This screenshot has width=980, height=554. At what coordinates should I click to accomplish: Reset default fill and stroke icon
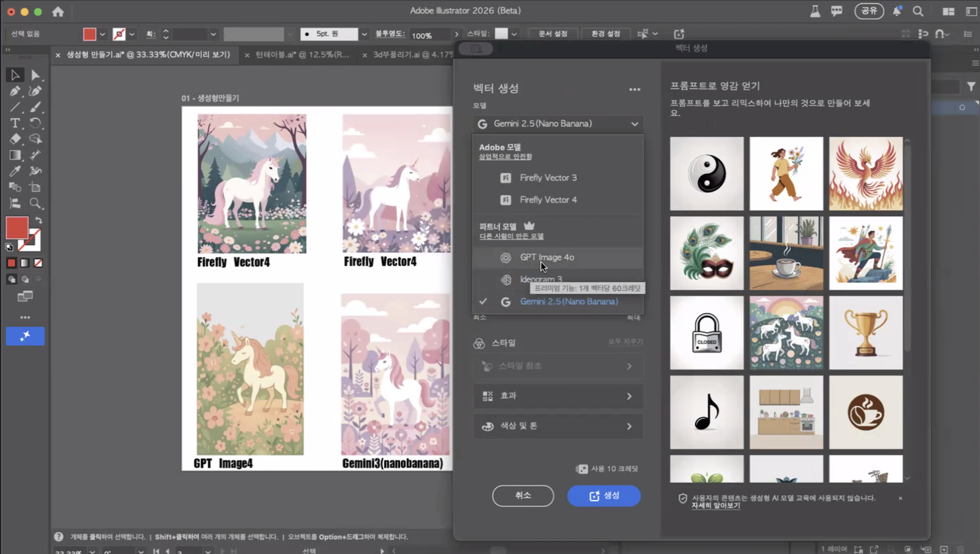tap(9, 247)
